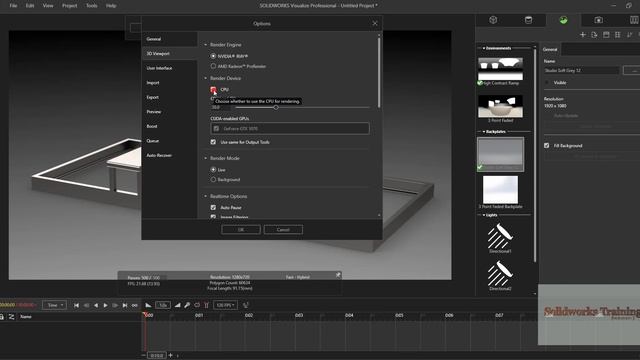This screenshot has width=640, height=360.
Task: Select Live render mode
Action: [x=213, y=169]
